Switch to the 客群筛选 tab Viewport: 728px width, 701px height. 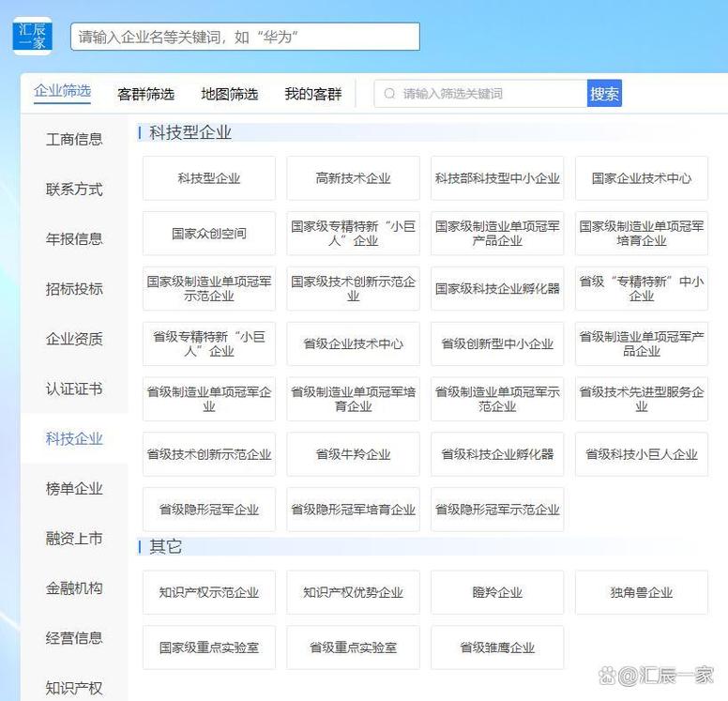click(145, 94)
